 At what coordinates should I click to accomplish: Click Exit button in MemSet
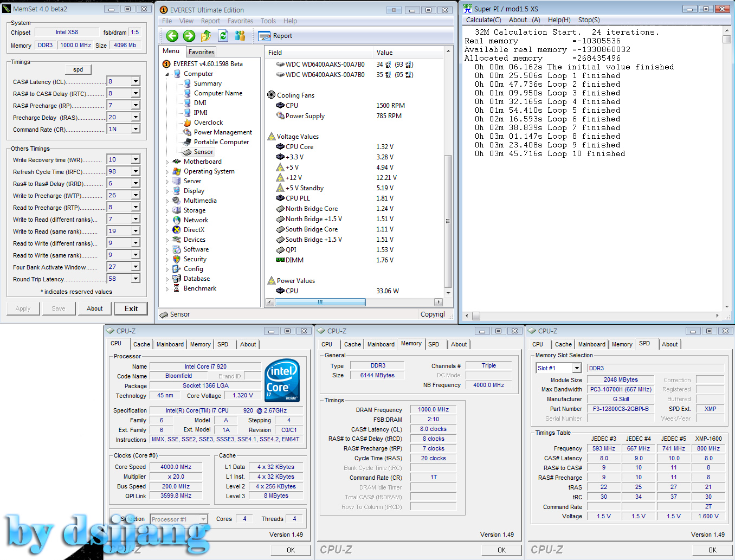coord(131,308)
